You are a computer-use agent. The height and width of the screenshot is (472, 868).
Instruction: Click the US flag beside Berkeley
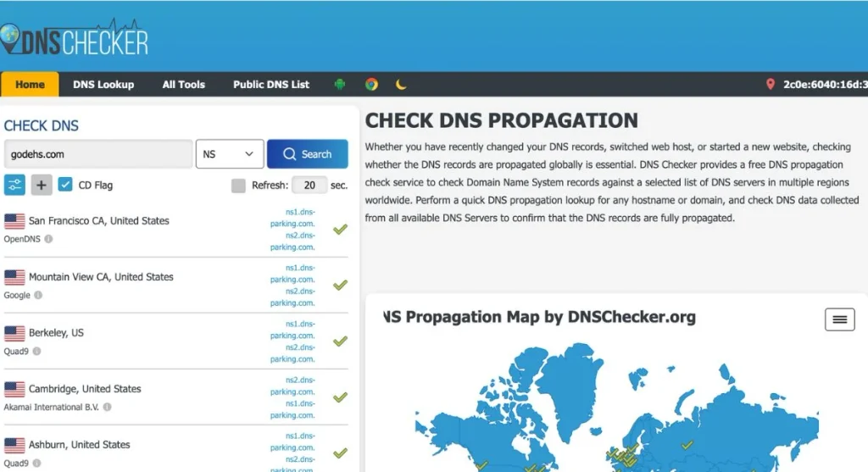coord(14,333)
